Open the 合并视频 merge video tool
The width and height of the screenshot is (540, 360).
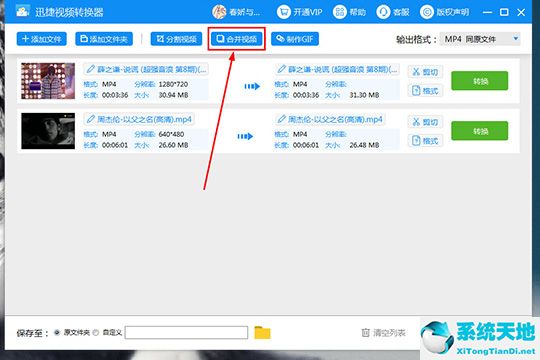(x=237, y=39)
